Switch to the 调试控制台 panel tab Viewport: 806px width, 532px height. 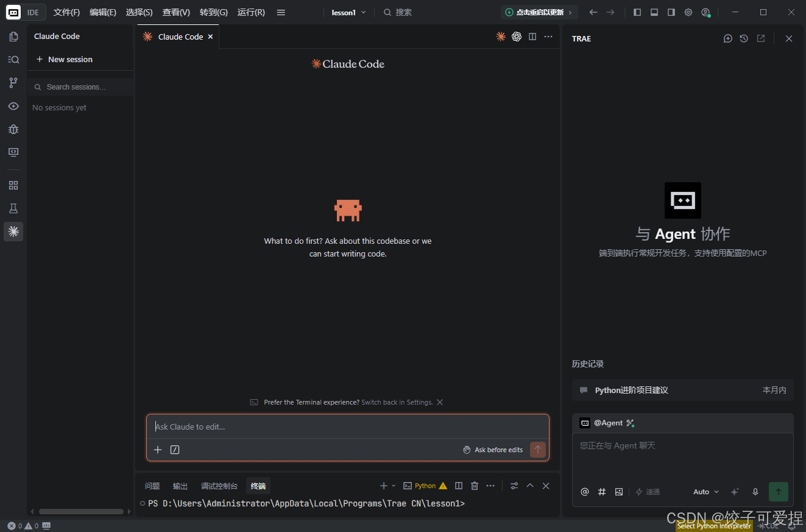[219, 486]
